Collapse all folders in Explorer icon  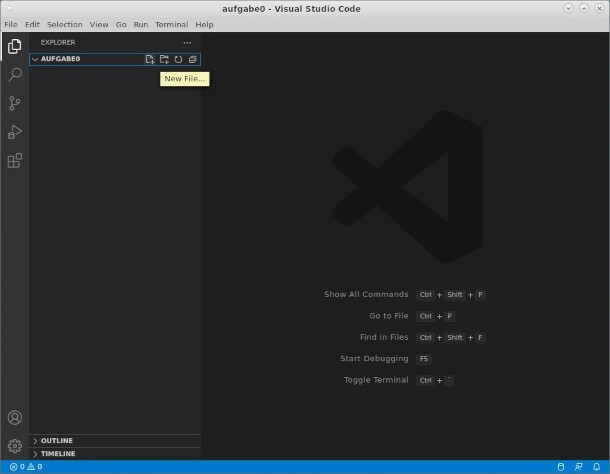tap(192, 59)
